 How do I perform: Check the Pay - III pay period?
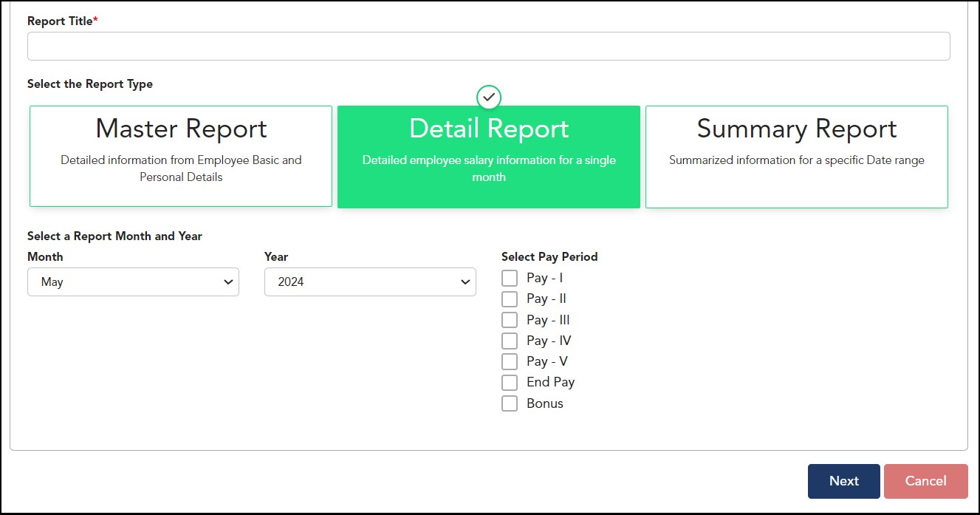(510, 320)
